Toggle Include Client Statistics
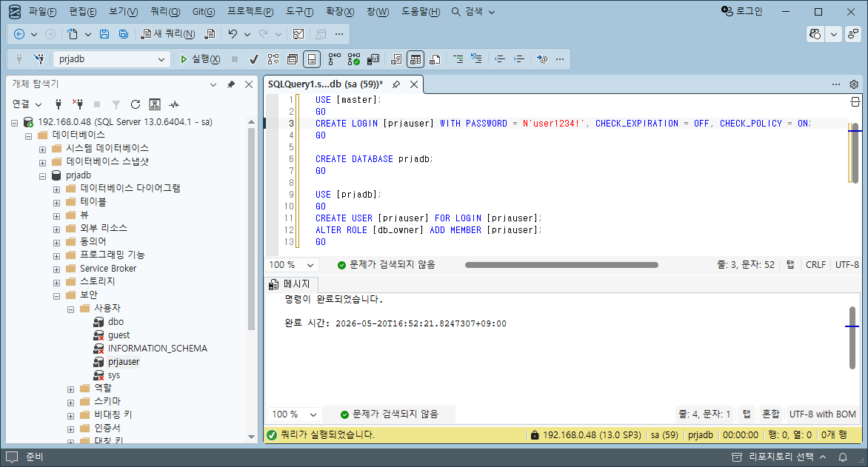Viewport: 868px width, 467px height. [x=374, y=59]
